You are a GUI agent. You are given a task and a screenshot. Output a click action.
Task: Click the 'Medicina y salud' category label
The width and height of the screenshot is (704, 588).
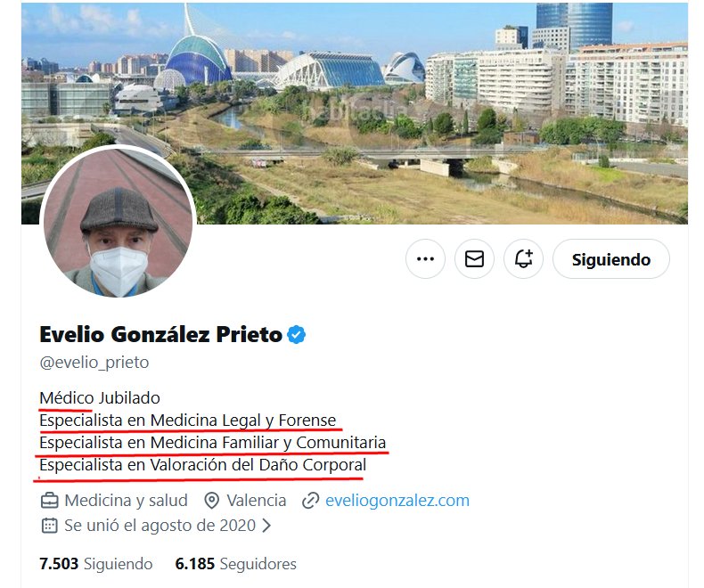tap(126, 501)
